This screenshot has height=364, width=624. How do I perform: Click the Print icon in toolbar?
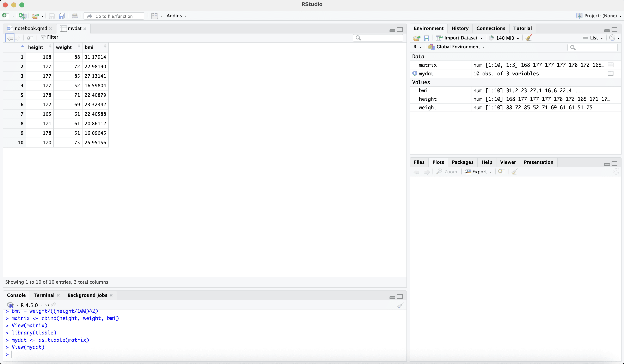click(x=74, y=16)
